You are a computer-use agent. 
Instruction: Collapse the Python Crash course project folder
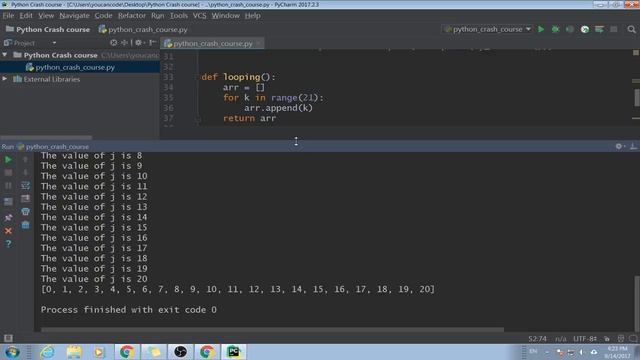pos(4,55)
